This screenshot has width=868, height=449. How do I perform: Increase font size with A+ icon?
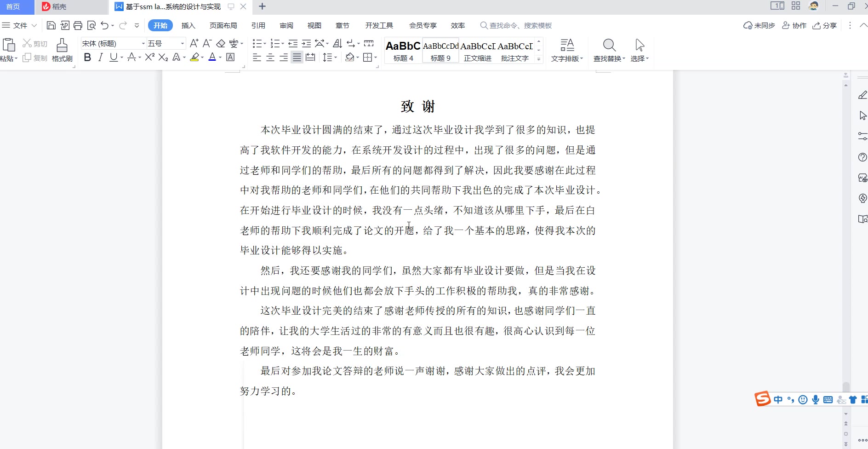tap(194, 43)
